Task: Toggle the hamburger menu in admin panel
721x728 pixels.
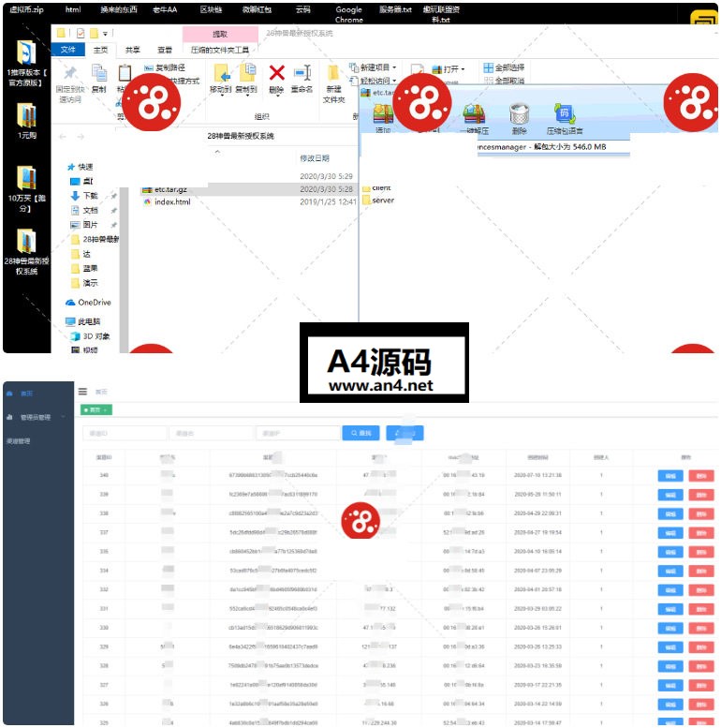Action: tap(83, 392)
